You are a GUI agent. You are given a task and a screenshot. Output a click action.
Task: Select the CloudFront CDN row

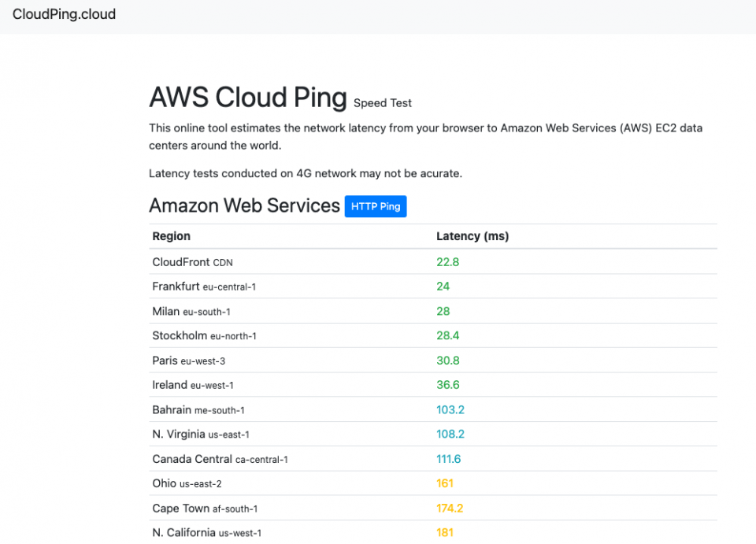(192, 262)
